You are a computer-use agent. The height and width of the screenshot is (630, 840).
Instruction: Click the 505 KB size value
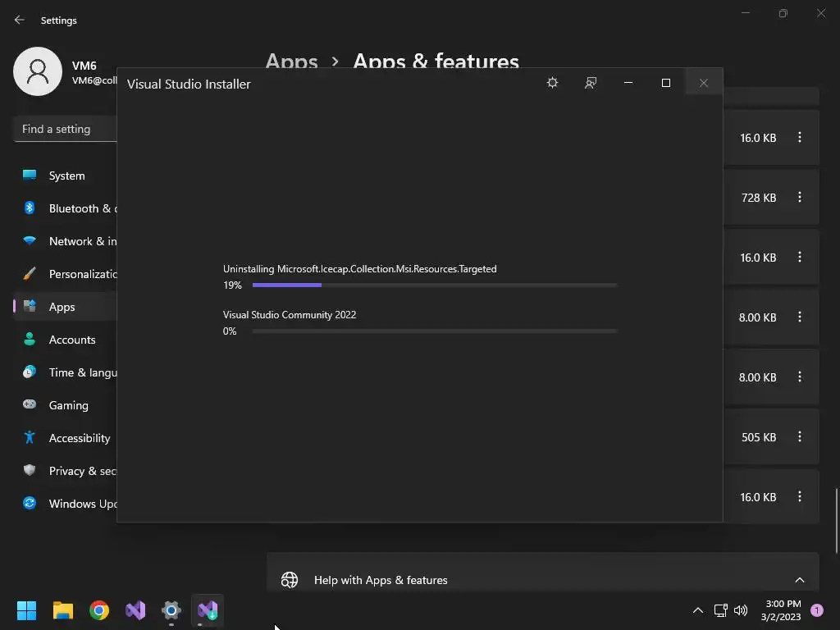point(759,437)
